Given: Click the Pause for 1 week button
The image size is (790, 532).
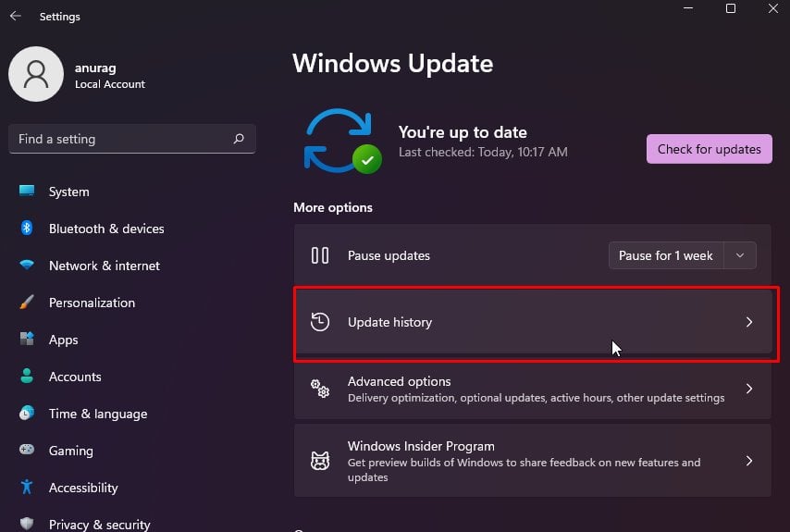Looking at the screenshot, I should click(x=665, y=255).
